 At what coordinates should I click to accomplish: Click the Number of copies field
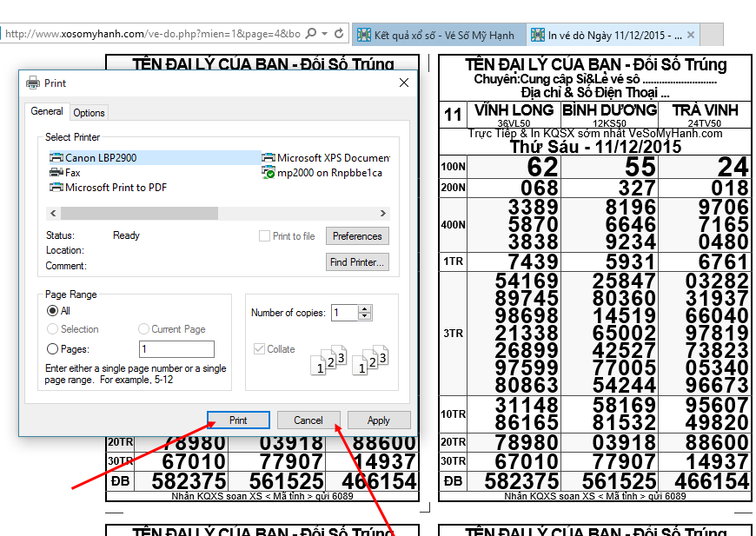[345, 313]
